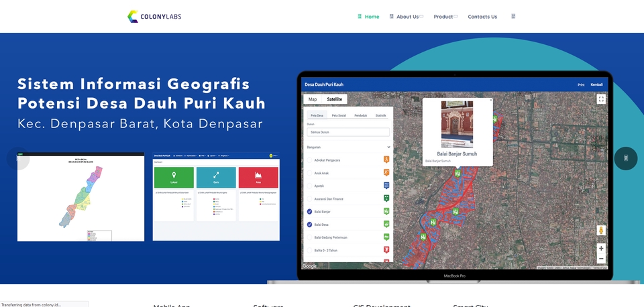Click the Balai Gedung Pertemuan legend icon
The height and width of the screenshot is (307, 644).
(x=386, y=237)
